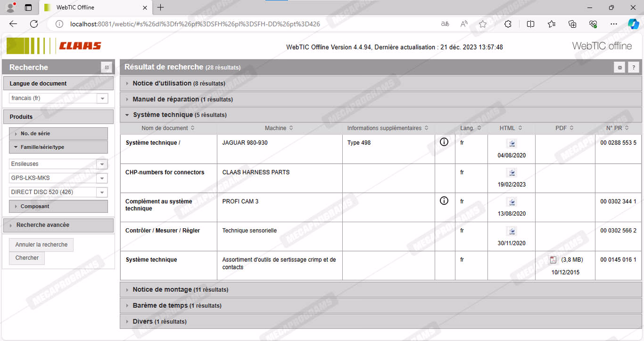644x341 pixels.
Task: Open DIRECT DISC 520 type dropdown
Action: 102,192
